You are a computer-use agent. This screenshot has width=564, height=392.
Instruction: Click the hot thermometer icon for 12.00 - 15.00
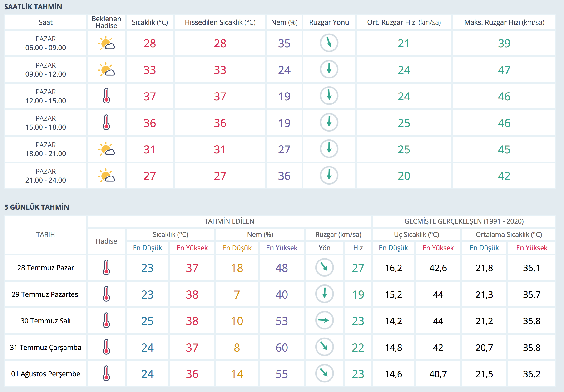pos(106,96)
